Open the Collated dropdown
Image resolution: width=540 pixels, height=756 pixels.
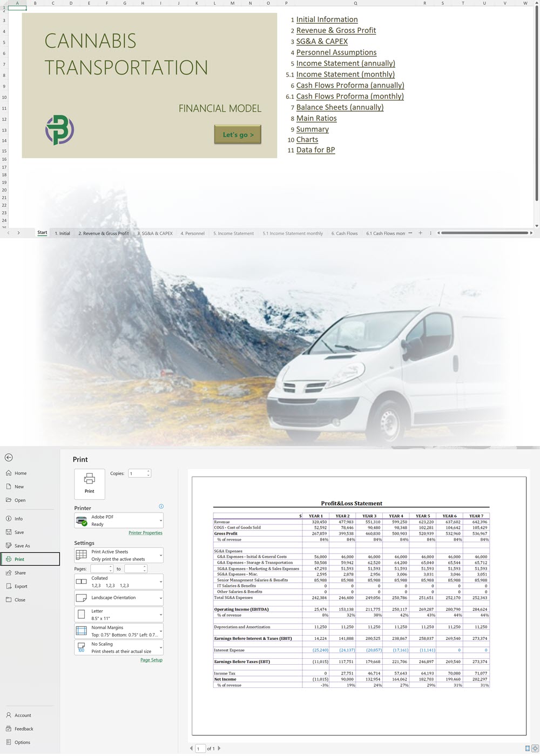[x=119, y=582]
